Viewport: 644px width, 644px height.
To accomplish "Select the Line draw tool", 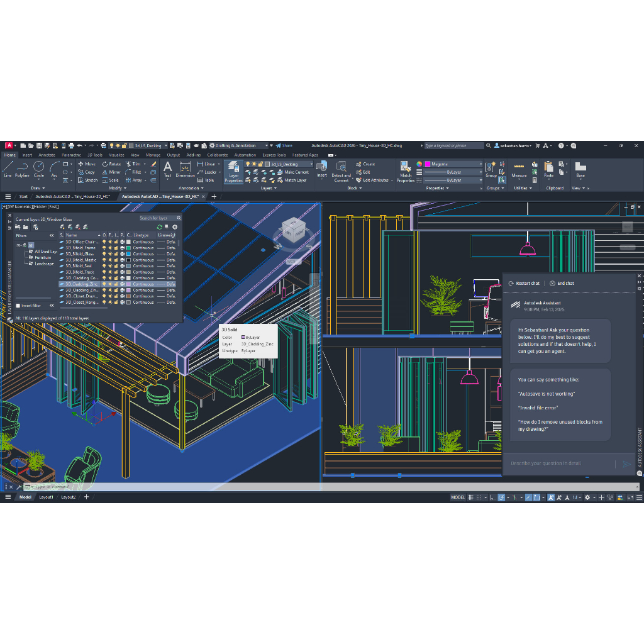I will click(8, 169).
